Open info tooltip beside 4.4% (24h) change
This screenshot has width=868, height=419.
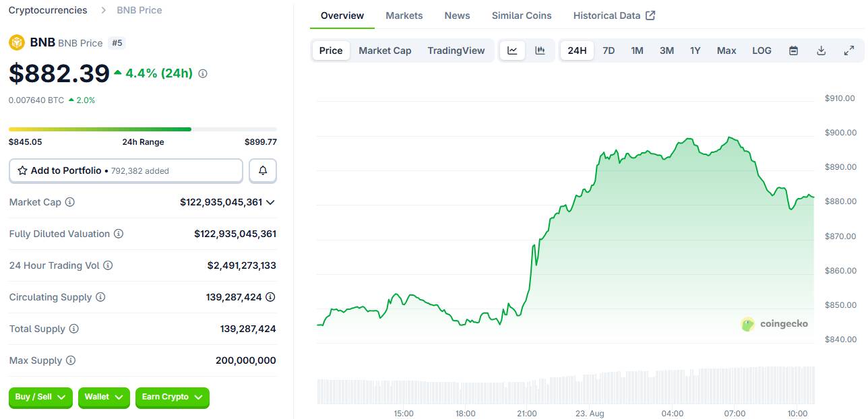click(x=203, y=73)
